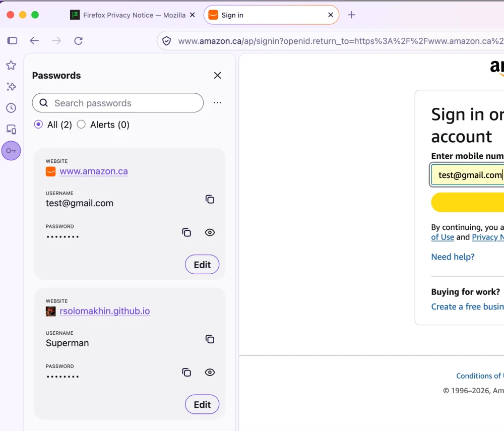
Task: Open www.amazon.ca saved website link
Action: [94, 171]
